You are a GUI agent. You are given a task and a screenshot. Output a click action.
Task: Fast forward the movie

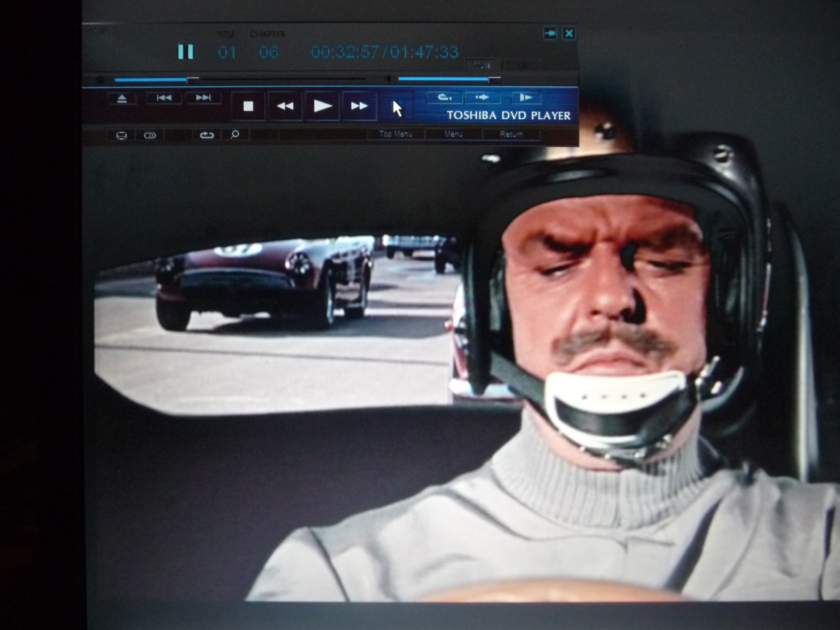[359, 106]
